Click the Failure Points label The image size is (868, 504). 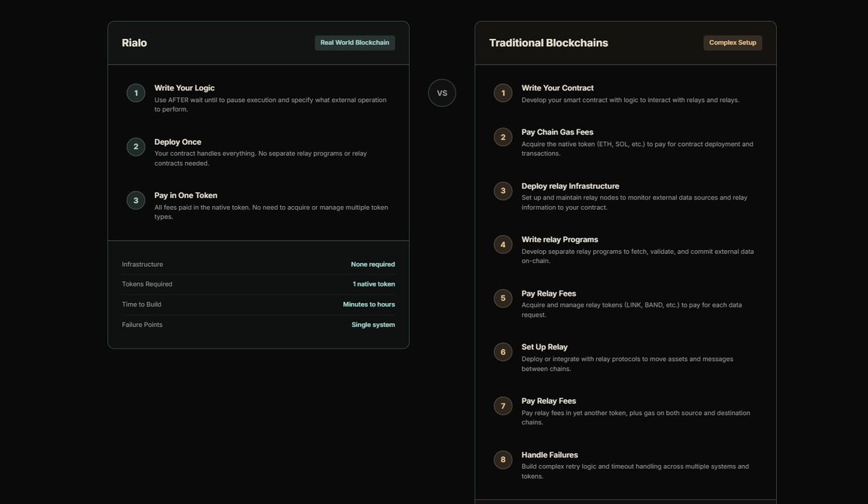(142, 325)
